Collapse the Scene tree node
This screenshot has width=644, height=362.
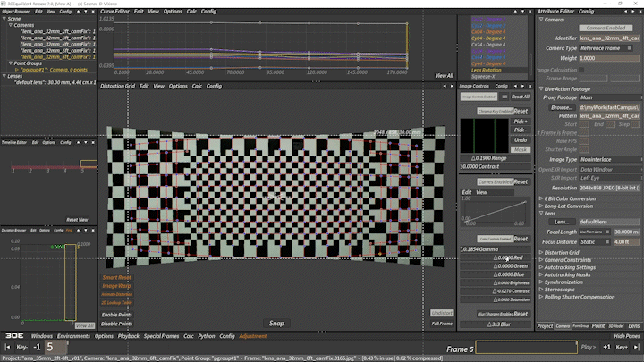pyautogui.click(x=4, y=19)
